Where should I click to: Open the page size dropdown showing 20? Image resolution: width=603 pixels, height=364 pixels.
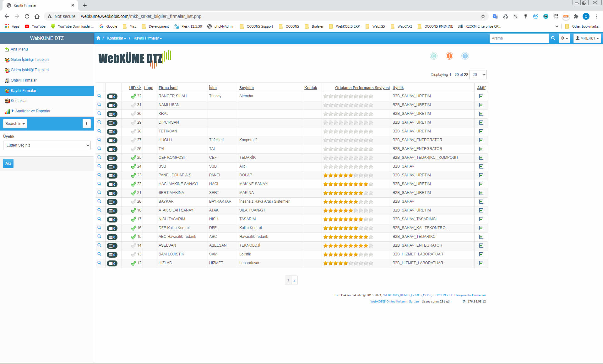pos(478,75)
